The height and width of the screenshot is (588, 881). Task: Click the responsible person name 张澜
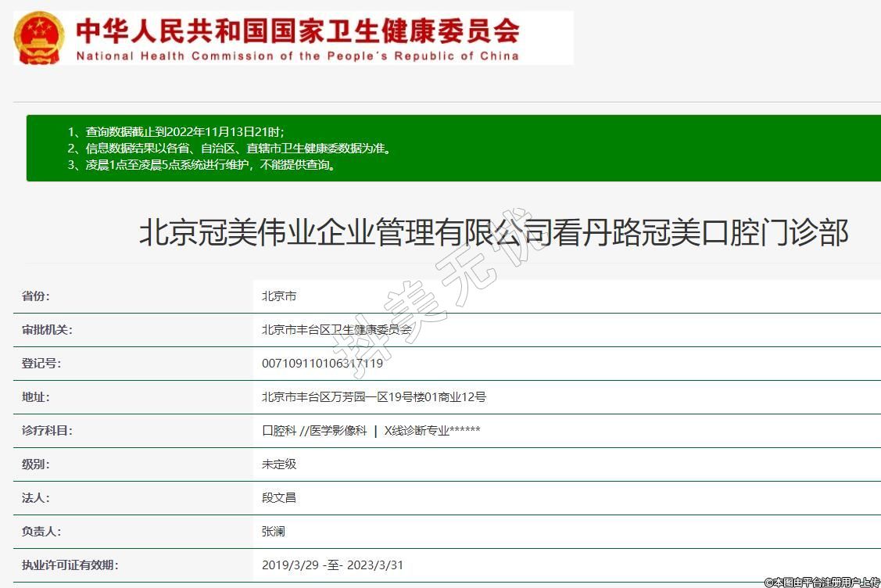[274, 532]
